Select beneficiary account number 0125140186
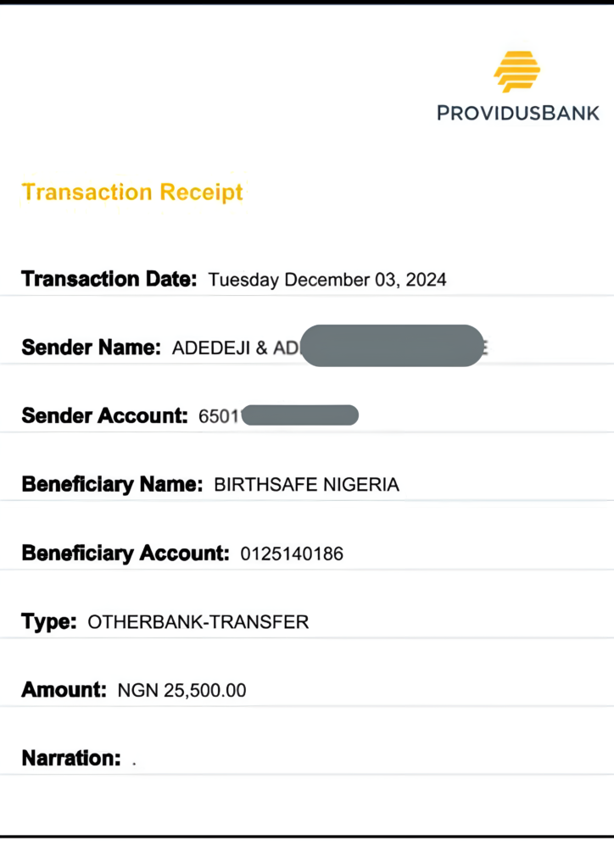 pyautogui.click(x=292, y=554)
